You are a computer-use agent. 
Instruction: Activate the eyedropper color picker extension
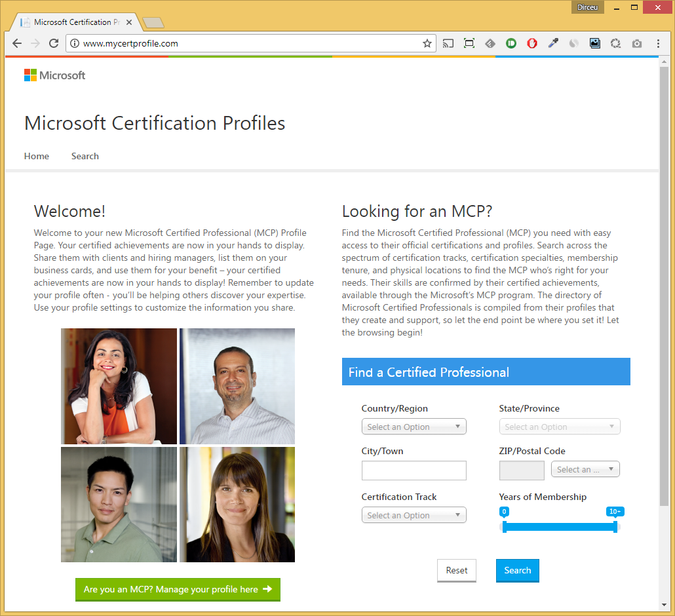click(553, 43)
